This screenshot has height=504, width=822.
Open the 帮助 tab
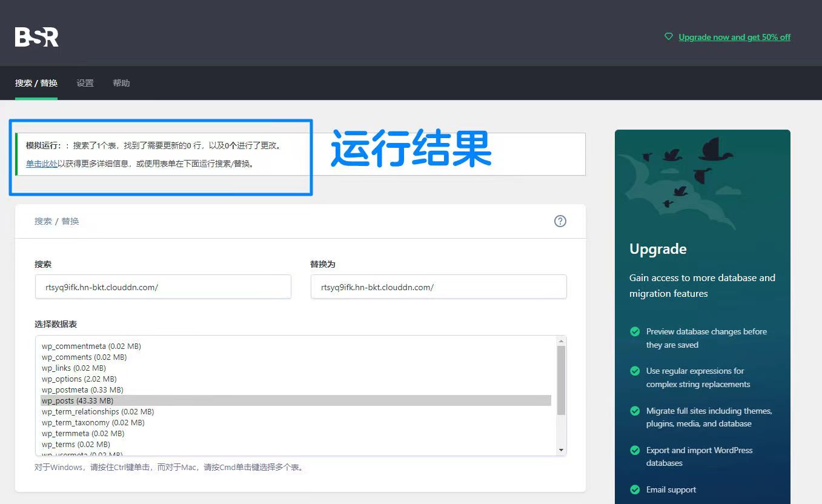121,83
